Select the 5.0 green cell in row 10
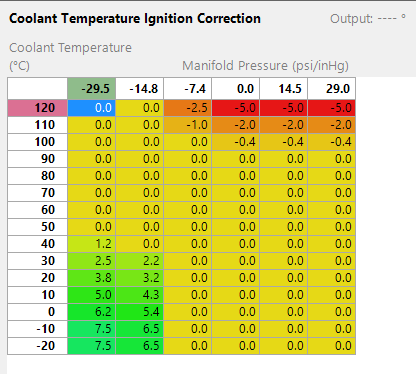Image resolution: width=416 pixels, height=374 pixels. [x=92, y=295]
